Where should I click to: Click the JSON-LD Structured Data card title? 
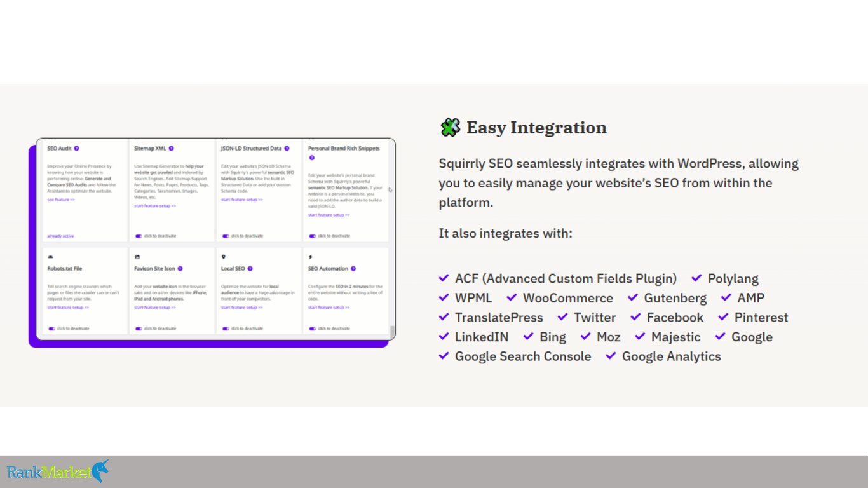[x=252, y=148]
